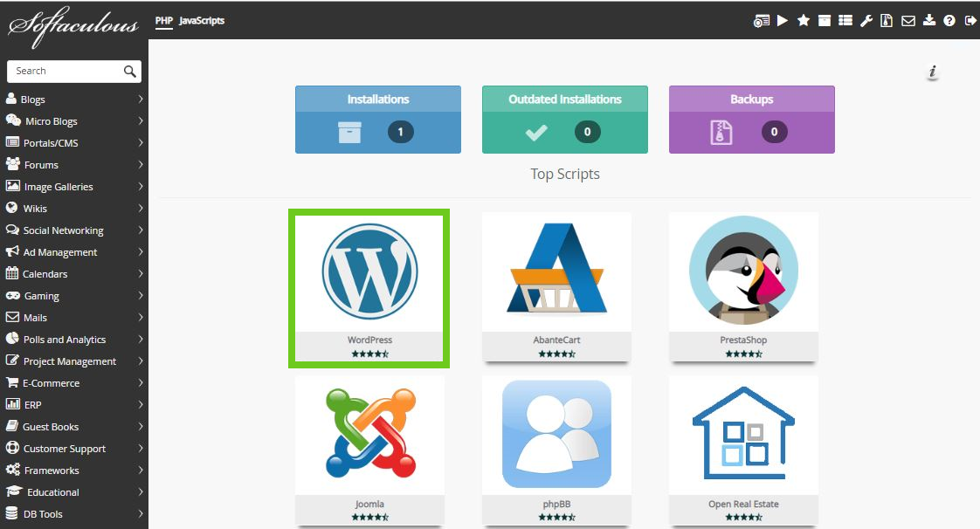This screenshot has width=980, height=529.
Task: Click the import download tray icon
Action: 928,21
